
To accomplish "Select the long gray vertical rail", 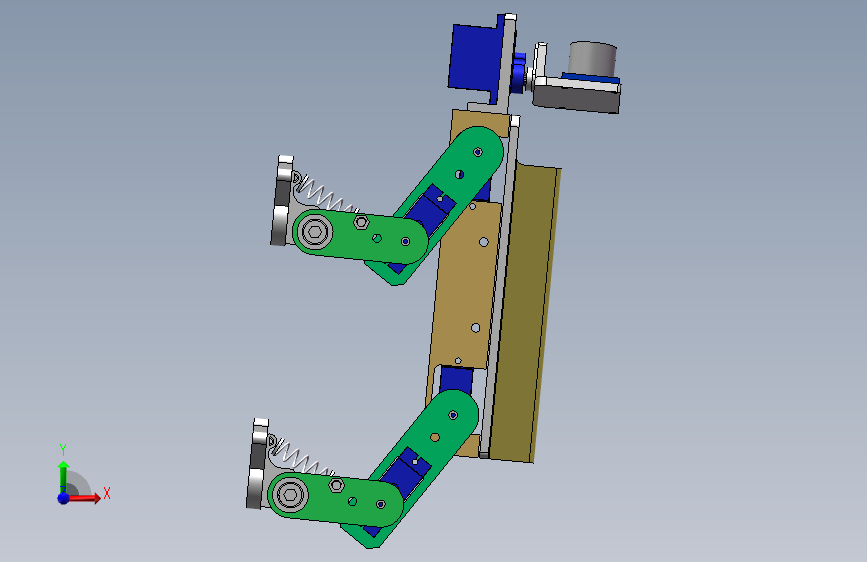I will 500,287.
